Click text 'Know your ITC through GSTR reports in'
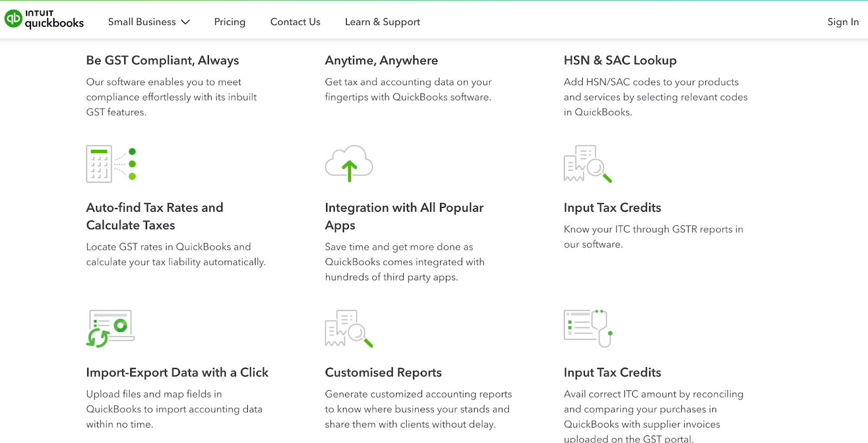This screenshot has height=443, width=868. click(653, 229)
